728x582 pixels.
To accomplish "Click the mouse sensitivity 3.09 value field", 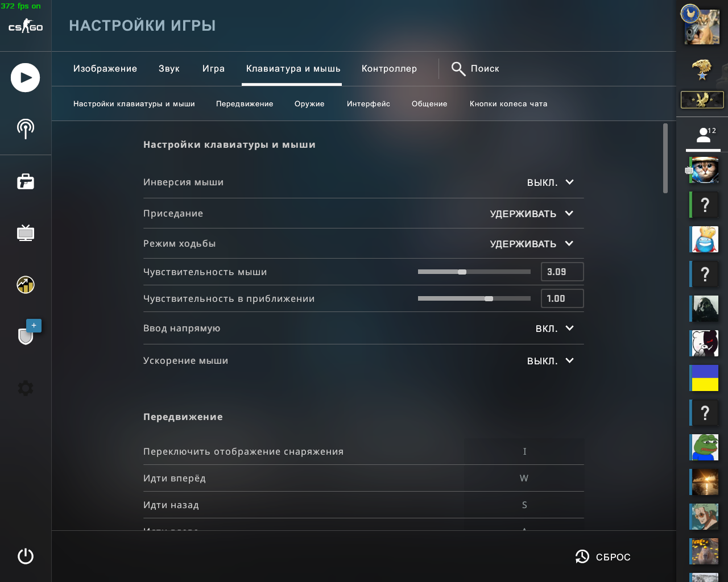I will tap(562, 272).
